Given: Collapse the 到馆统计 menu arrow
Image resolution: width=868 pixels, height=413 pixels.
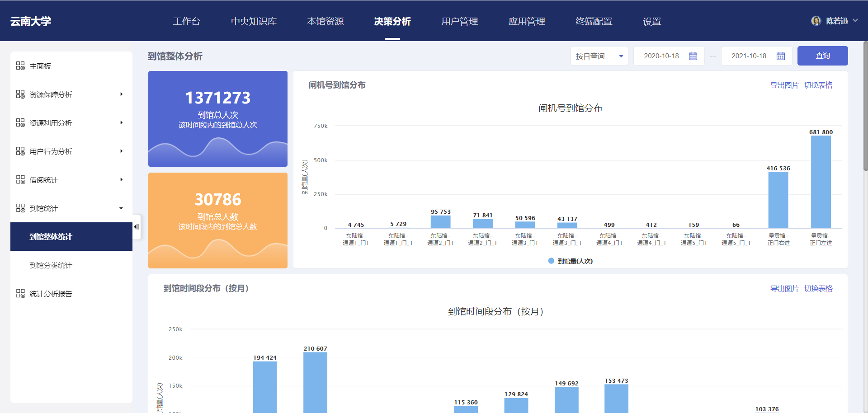Looking at the screenshot, I should [x=121, y=208].
